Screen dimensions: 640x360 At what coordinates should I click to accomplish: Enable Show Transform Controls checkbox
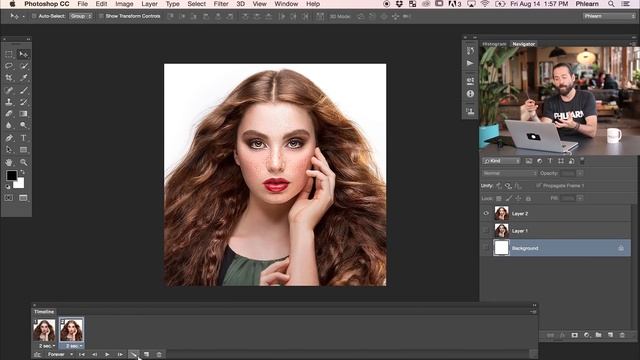101,16
